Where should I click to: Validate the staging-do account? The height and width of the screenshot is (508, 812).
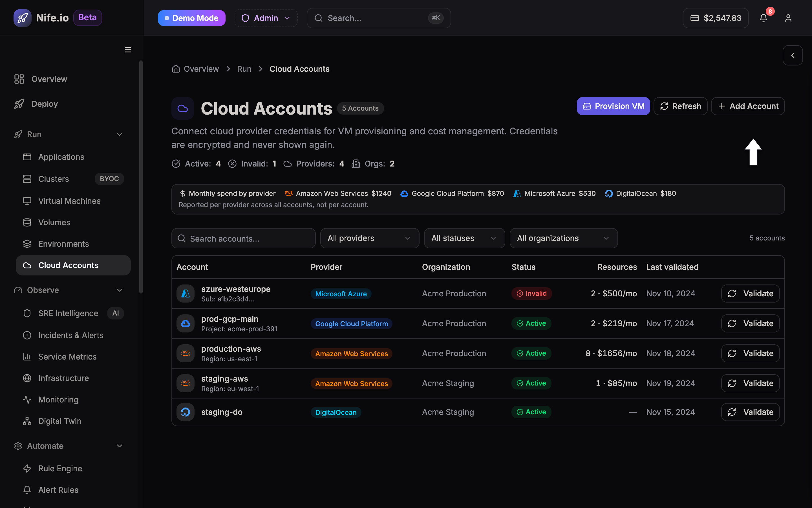750,412
